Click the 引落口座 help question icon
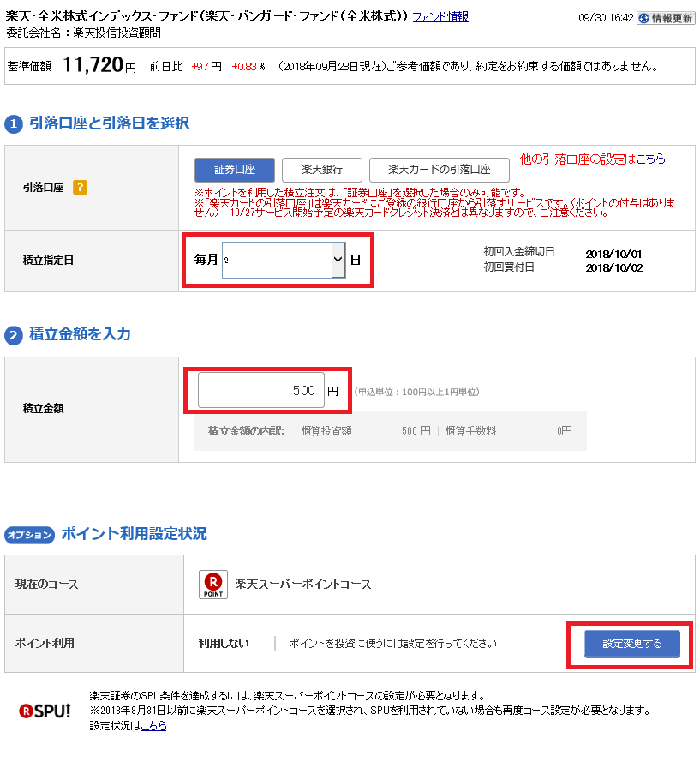This screenshot has height=762, width=700. [x=81, y=187]
